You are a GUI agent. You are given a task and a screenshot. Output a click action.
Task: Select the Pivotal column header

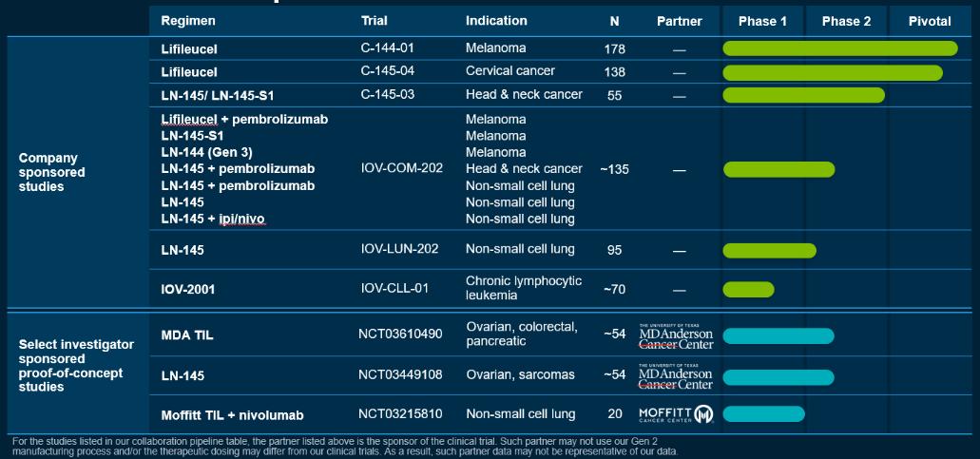coord(930,21)
